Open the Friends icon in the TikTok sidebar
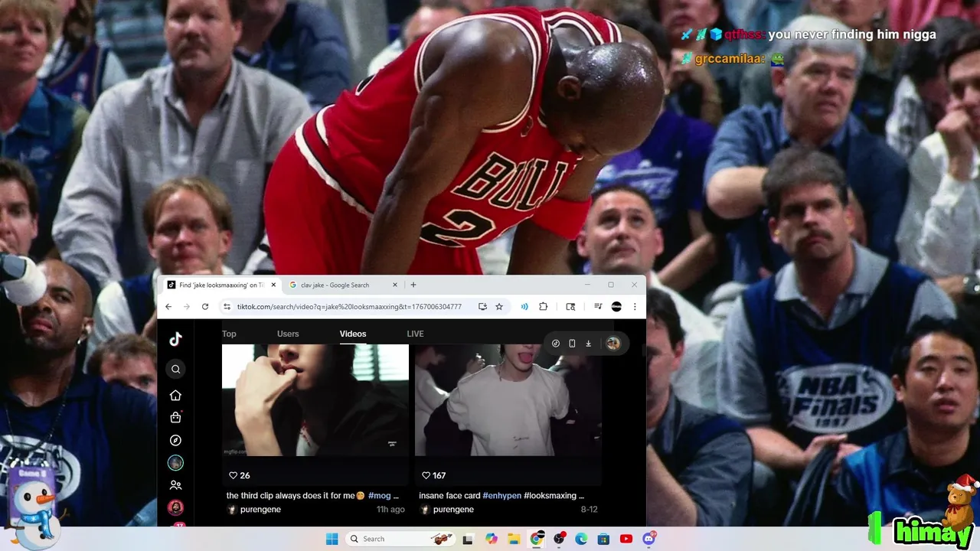980x551 pixels. point(175,485)
